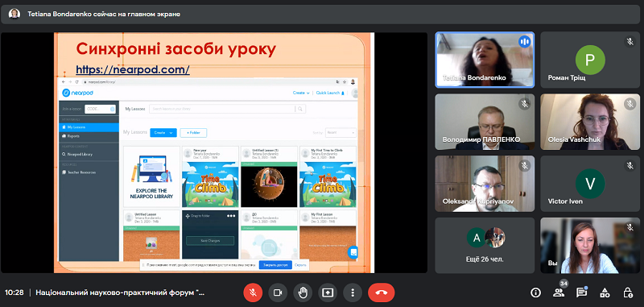Select your own 'Вы' video tile
The width and height of the screenshot is (644, 307).
point(590,245)
